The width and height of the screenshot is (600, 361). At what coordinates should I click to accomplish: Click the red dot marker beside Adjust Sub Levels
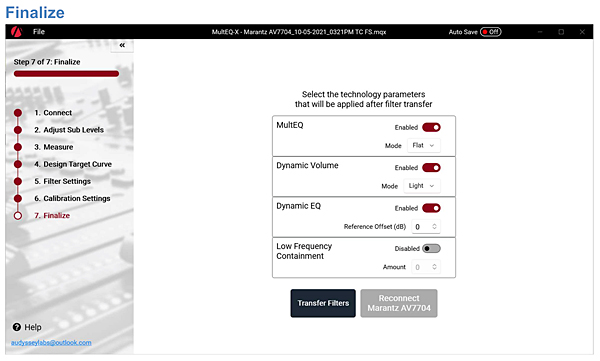(18, 130)
